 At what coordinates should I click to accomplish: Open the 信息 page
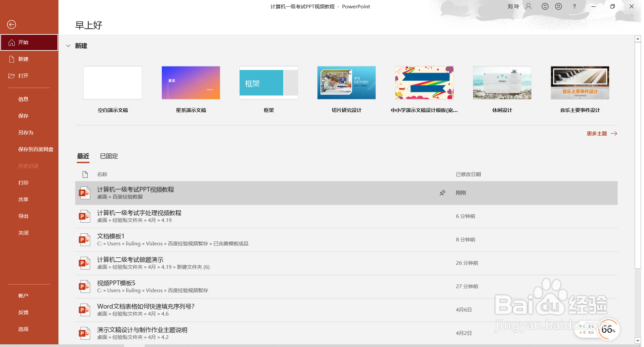click(x=29, y=99)
